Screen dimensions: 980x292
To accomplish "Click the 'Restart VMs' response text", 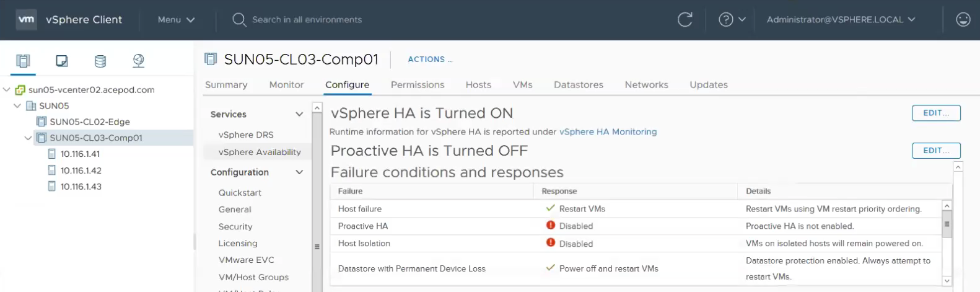I will click(582, 209).
